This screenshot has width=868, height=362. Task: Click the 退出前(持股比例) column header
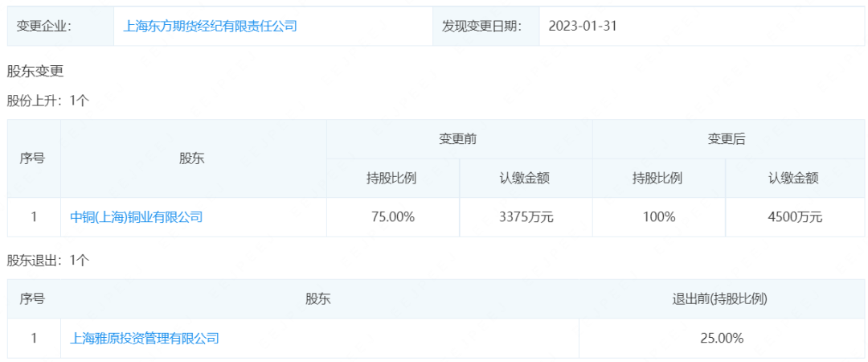click(x=720, y=299)
